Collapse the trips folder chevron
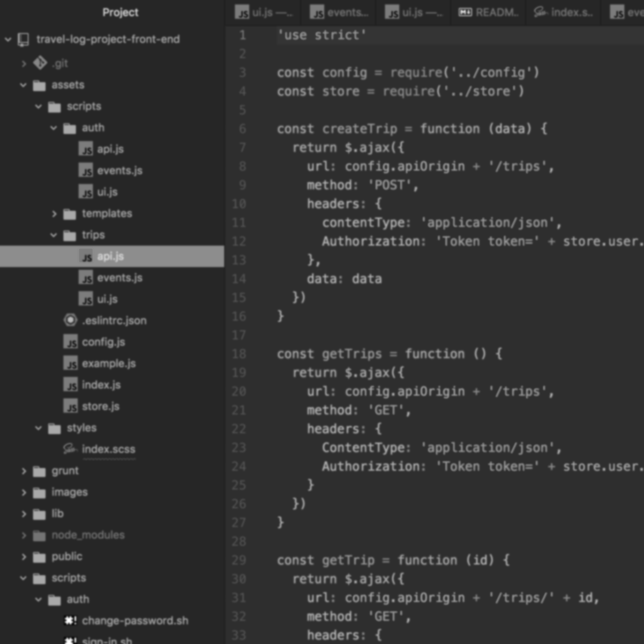 (x=54, y=235)
